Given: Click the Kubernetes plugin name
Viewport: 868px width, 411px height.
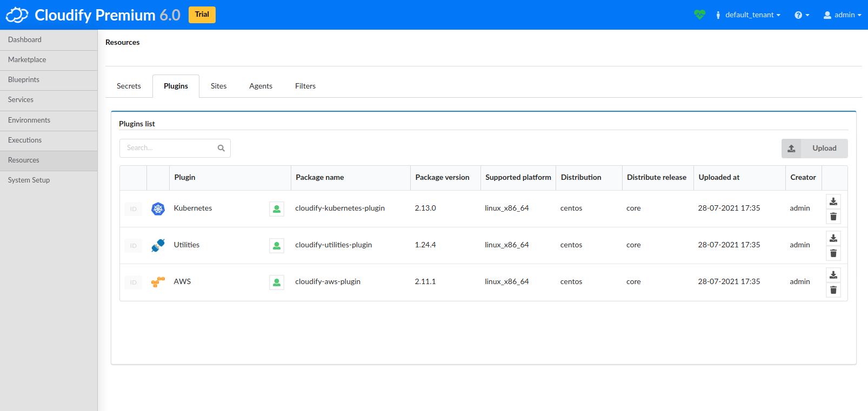Looking at the screenshot, I should click(x=193, y=208).
